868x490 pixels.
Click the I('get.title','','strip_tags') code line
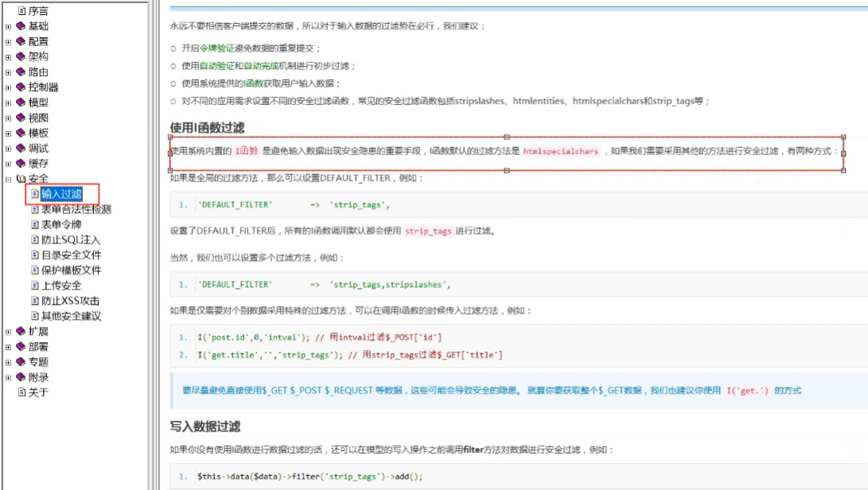(x=350, y=355)
